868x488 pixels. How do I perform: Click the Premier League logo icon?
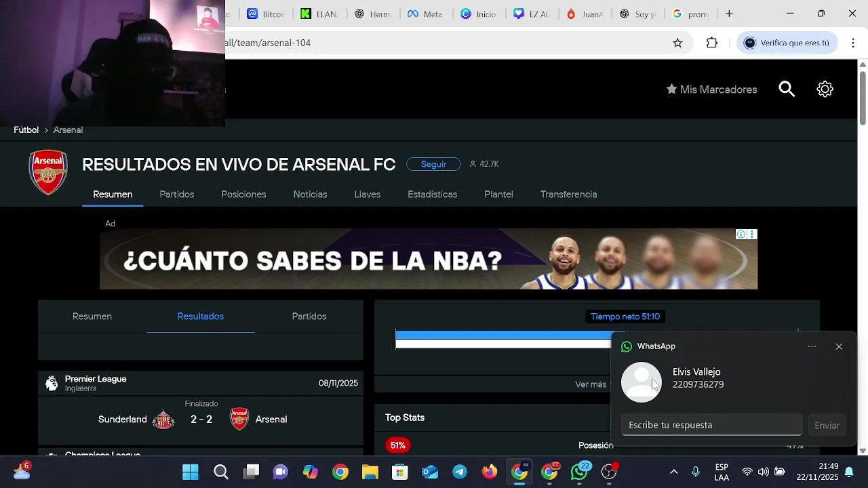coord(52,384)
